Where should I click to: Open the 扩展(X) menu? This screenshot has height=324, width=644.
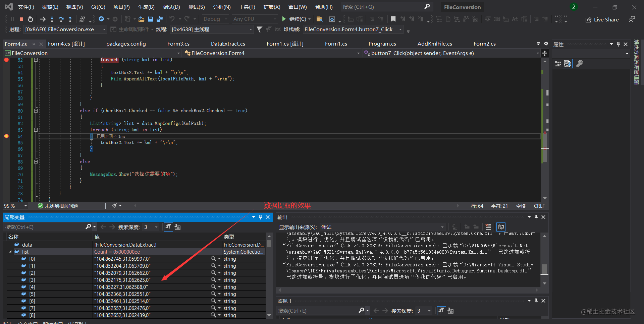tap(272, 7)
